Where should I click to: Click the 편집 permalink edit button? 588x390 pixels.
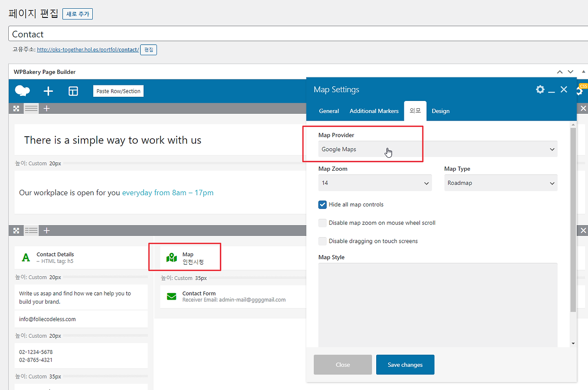point(149,50)
